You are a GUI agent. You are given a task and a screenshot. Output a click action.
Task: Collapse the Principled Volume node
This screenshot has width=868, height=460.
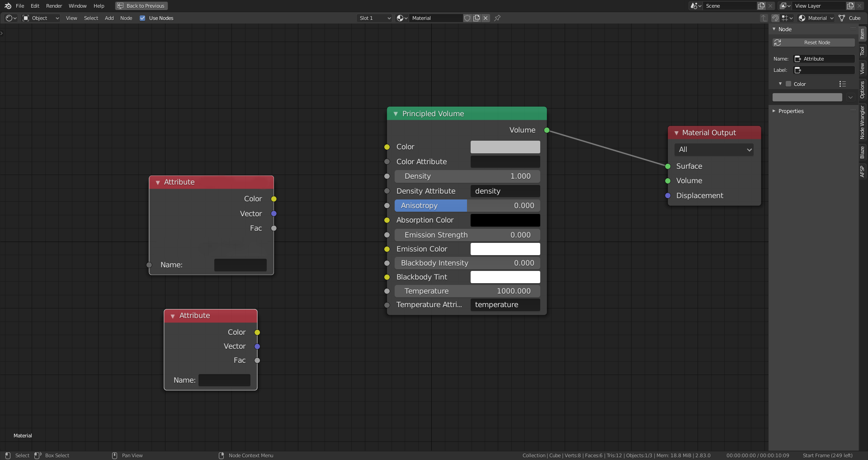tap(396, 114)
